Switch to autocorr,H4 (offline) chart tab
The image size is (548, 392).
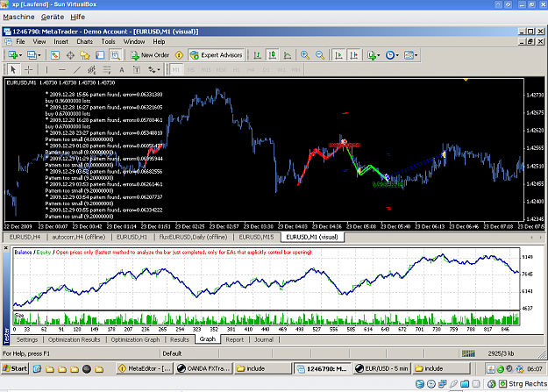coord(79,237)
